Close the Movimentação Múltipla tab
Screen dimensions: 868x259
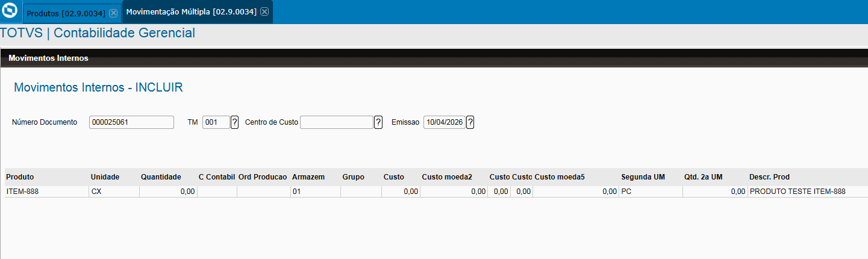(x=265, y=12)
